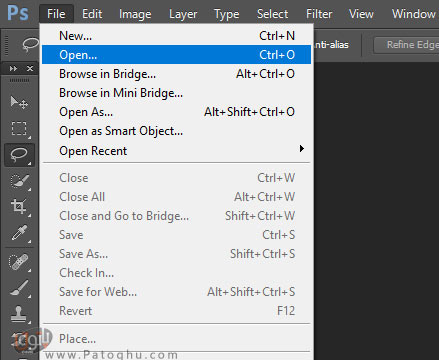The width and height of the screenshot is (439, 360).
Task: Click Close and Go to Bridge...
Action: [176, 216]
